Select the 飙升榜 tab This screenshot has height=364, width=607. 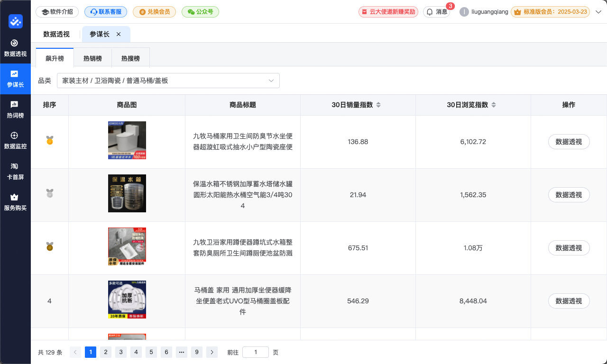click(x=55, y=58)
